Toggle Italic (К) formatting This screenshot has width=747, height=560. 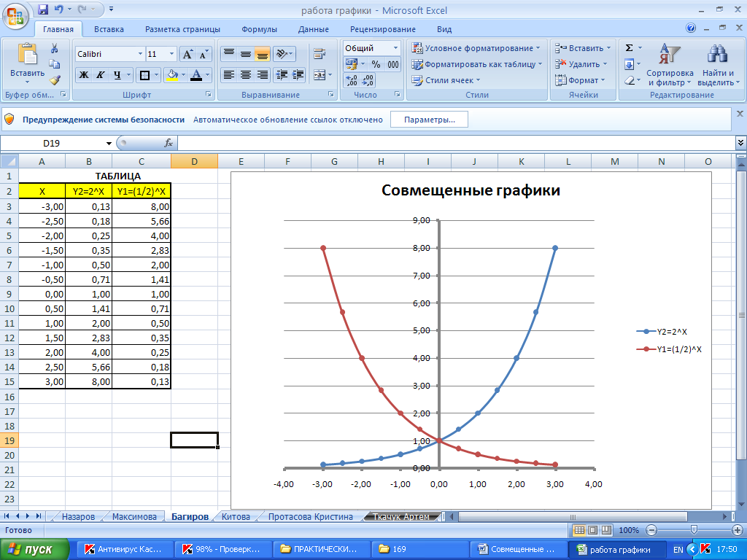click(101, 75)
